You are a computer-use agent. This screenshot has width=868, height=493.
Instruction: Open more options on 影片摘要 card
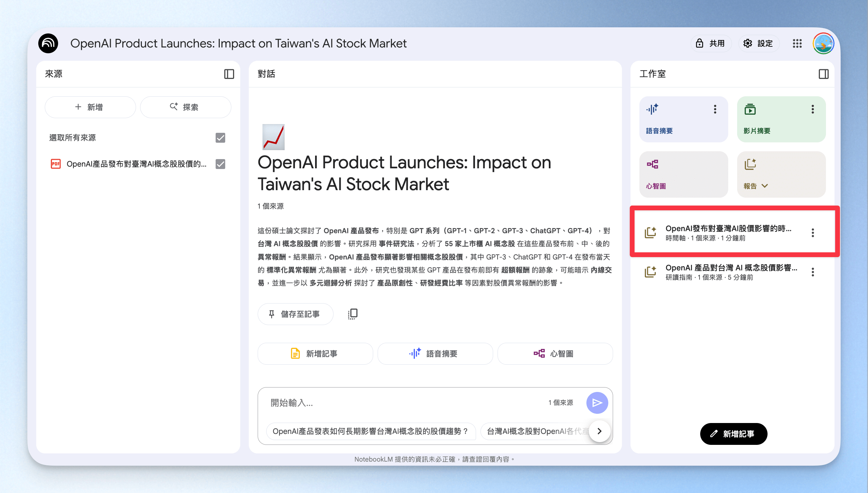(813, 109)
